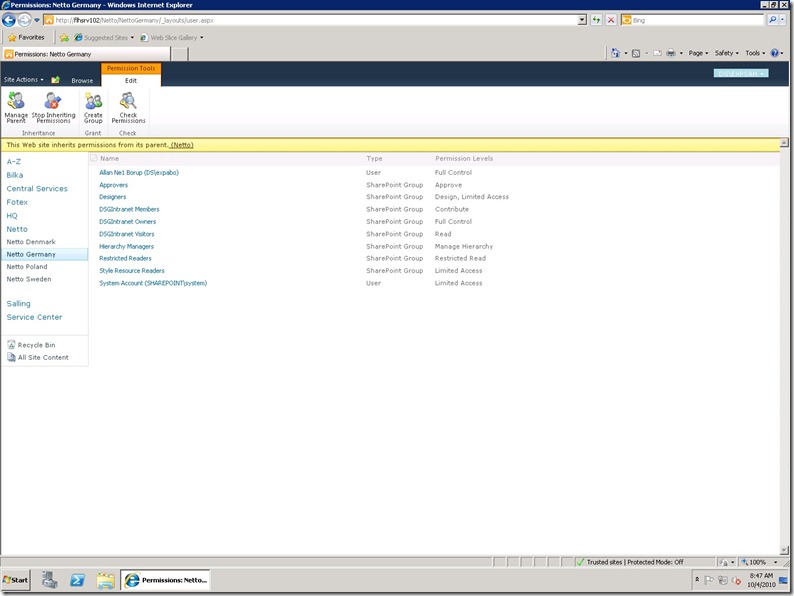Click the browser Back arrow button
The width and height of the screenshot is (794, 596).
(9, 20)
